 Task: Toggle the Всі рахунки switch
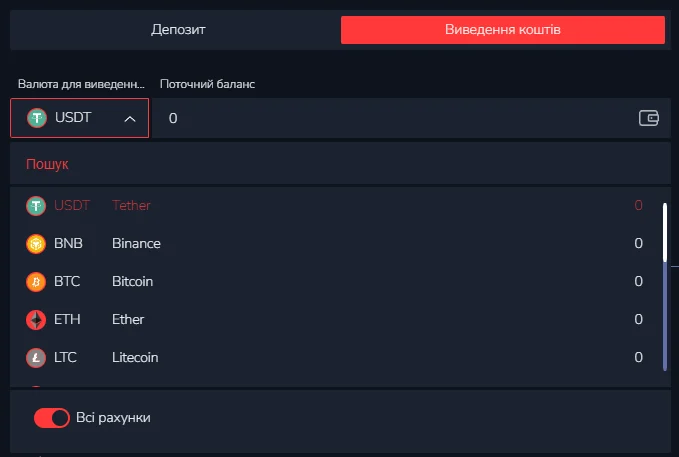click(x=52, y=418)
